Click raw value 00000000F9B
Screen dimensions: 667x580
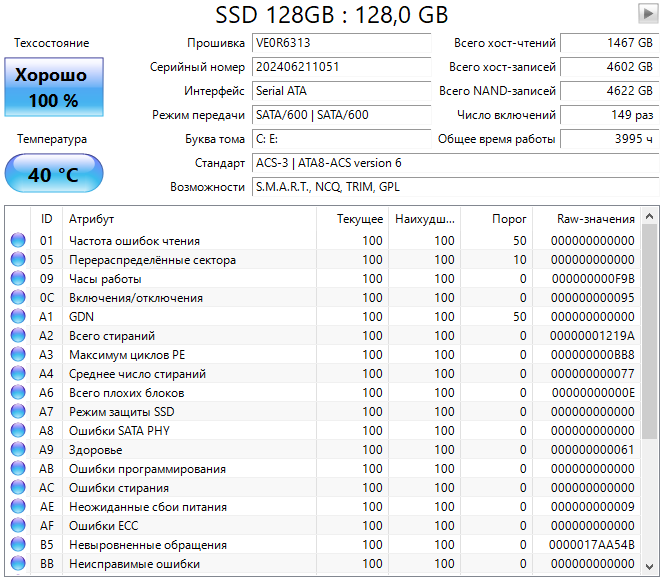point(593,279)
